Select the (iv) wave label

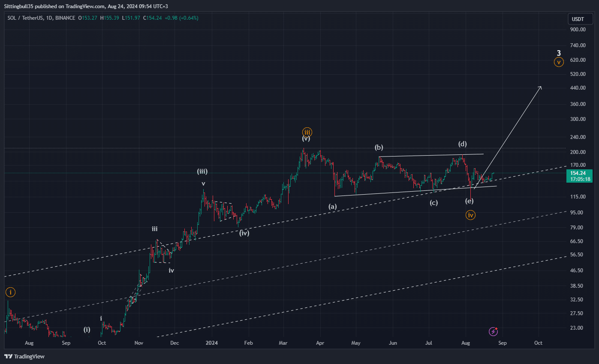point(244,233)
